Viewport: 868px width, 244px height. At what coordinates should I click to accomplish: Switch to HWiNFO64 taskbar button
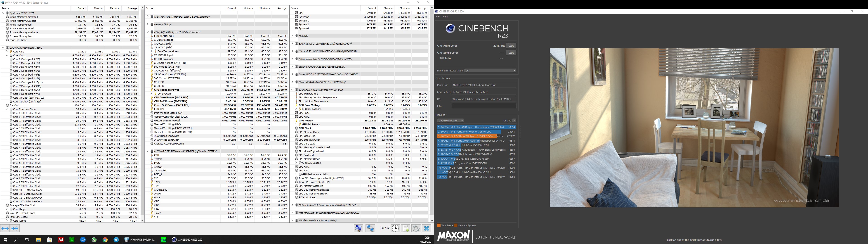(140, 240)
